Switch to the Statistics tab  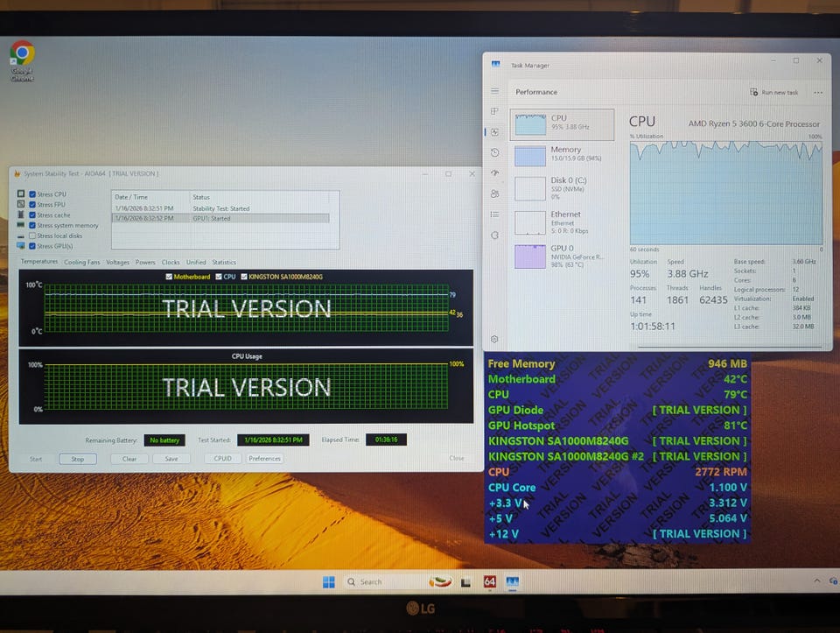point(224,262)
